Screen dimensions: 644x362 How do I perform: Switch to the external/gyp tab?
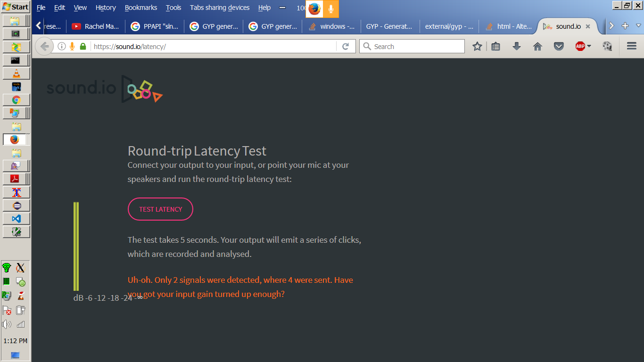pyautogui.click(x=449, y=26)
